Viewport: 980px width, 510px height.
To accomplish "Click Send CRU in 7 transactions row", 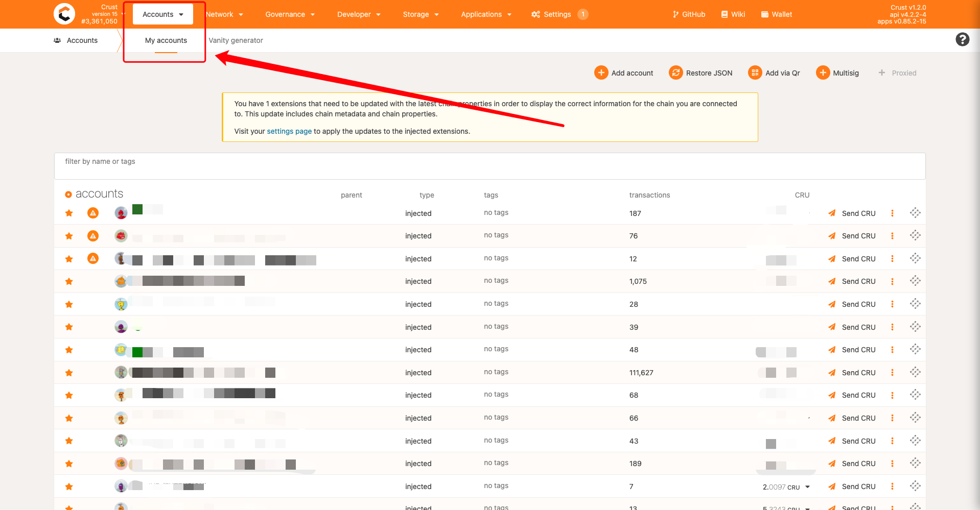I will (x=852, y=487).
